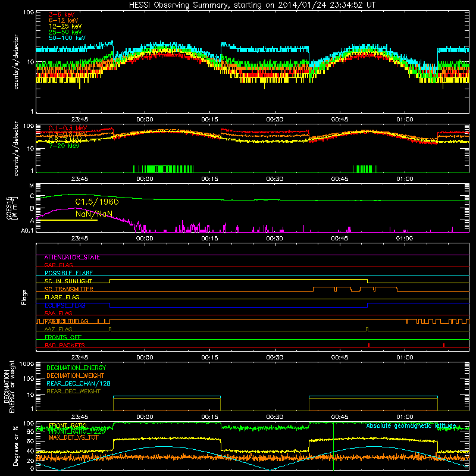This screenshot has height=476, width=476.
Task: Select the 3-6 keV legend label
Action: (x=61, y=14)
